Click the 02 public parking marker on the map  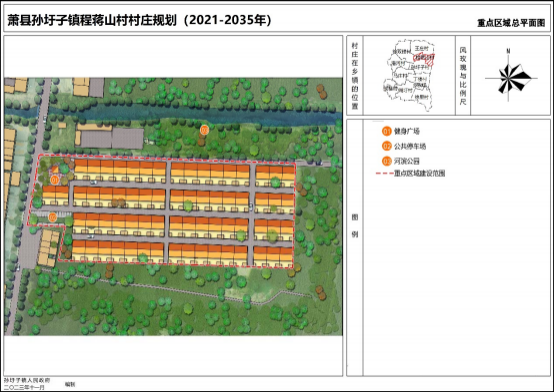click(52, 217)
